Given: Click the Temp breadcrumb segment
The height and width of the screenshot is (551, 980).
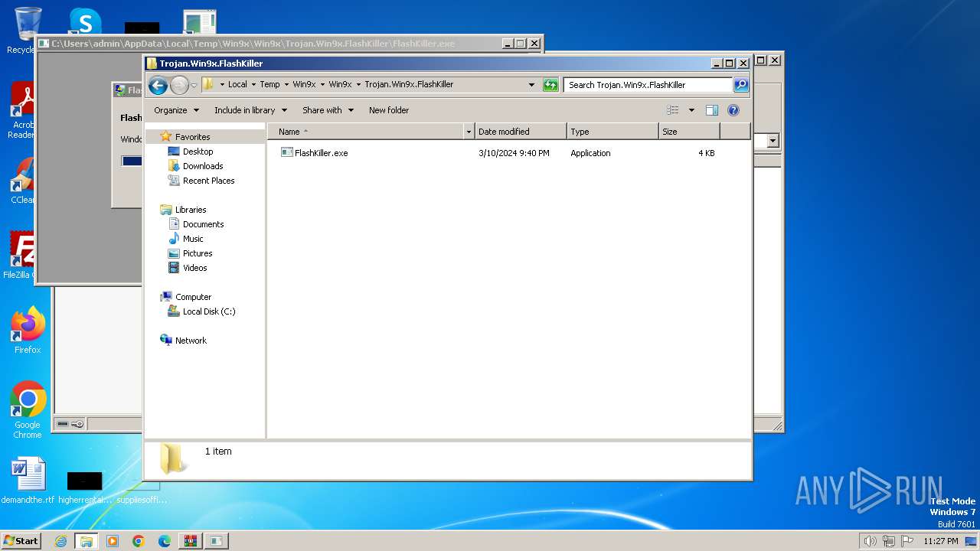Looking at the screenshot, I should click(269, 85).
